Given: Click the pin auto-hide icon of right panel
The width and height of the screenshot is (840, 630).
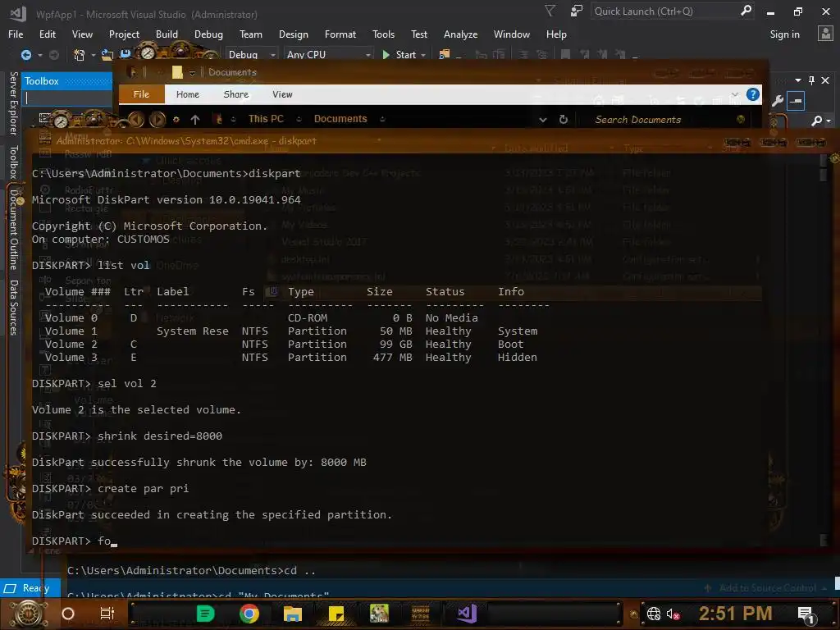Looking at the screenshot, I should click(811, 80).
